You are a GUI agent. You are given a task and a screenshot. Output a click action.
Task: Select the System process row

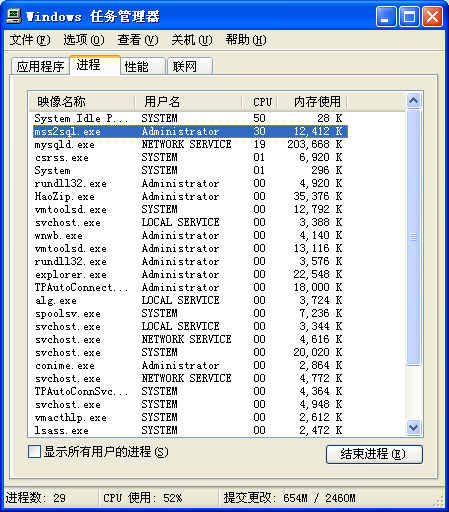[x=190, y=170]
